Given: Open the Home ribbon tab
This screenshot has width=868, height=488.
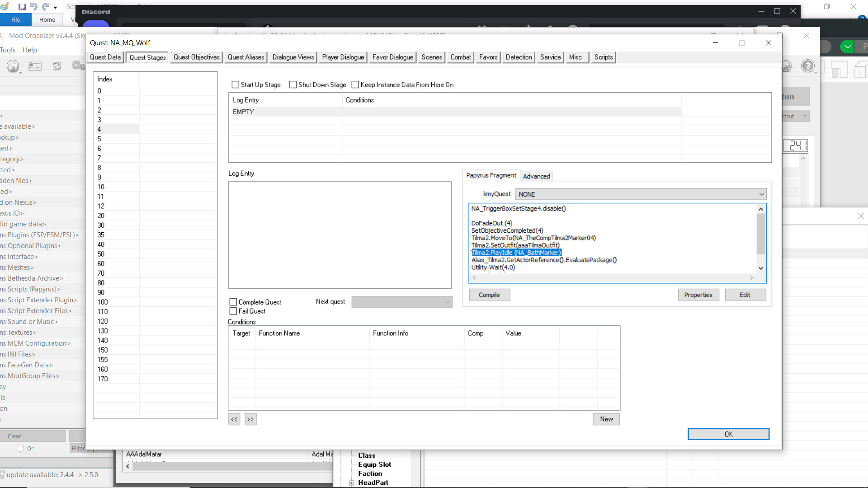Looking at the screenshot, I should click(47, 19).
